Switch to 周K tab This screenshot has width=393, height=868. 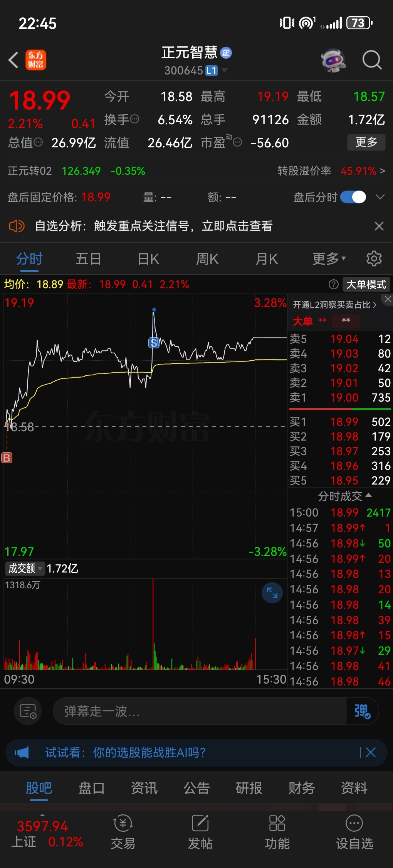(207, 258)
